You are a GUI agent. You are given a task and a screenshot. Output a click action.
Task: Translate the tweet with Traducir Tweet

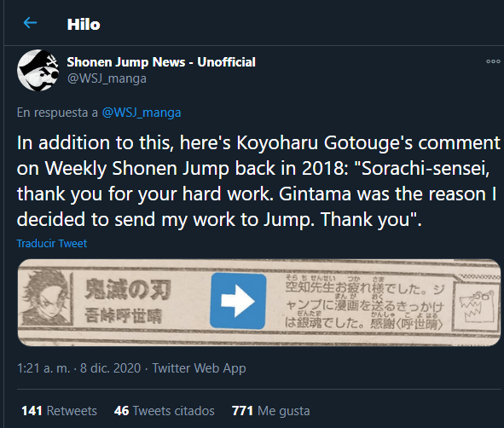tap(52, 244)
